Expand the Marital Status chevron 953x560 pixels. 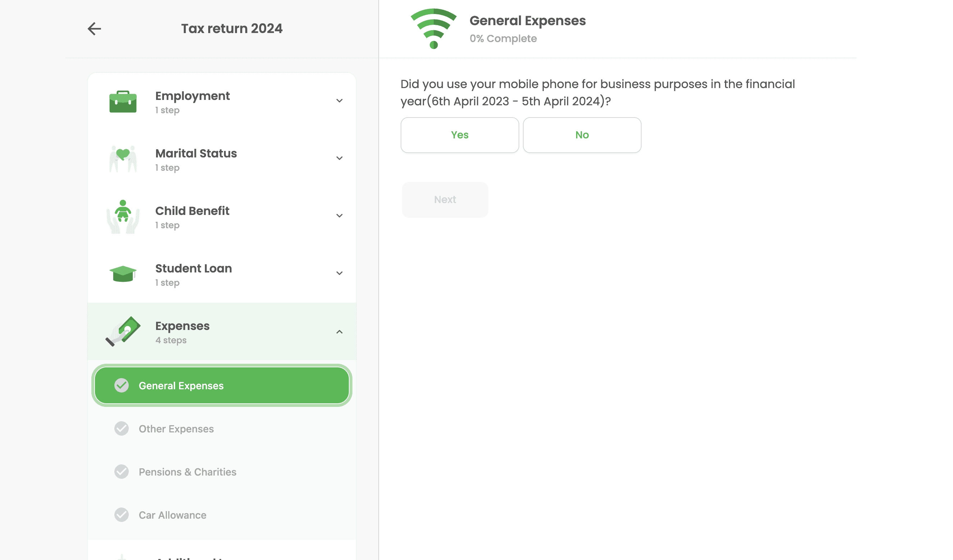339,158
